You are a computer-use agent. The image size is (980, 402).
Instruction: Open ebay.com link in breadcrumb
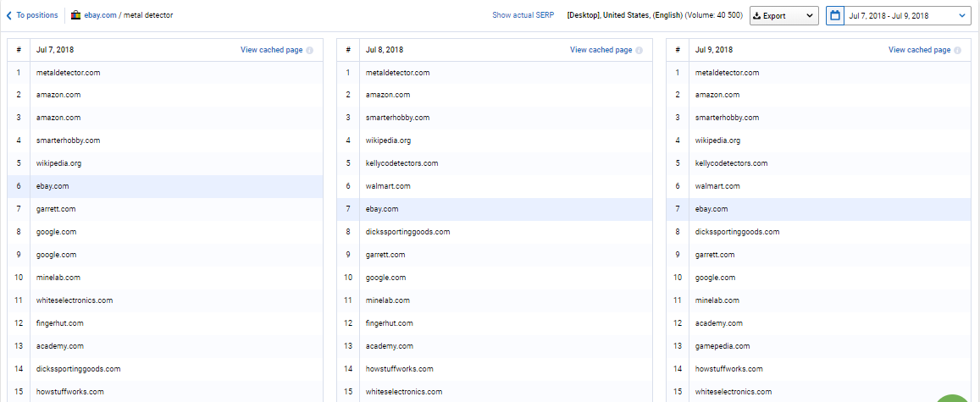click(101, 15)
